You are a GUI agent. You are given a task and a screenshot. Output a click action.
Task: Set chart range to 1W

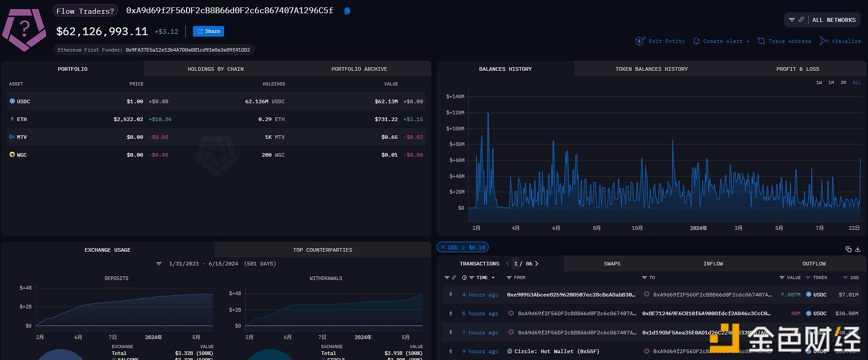819,83
